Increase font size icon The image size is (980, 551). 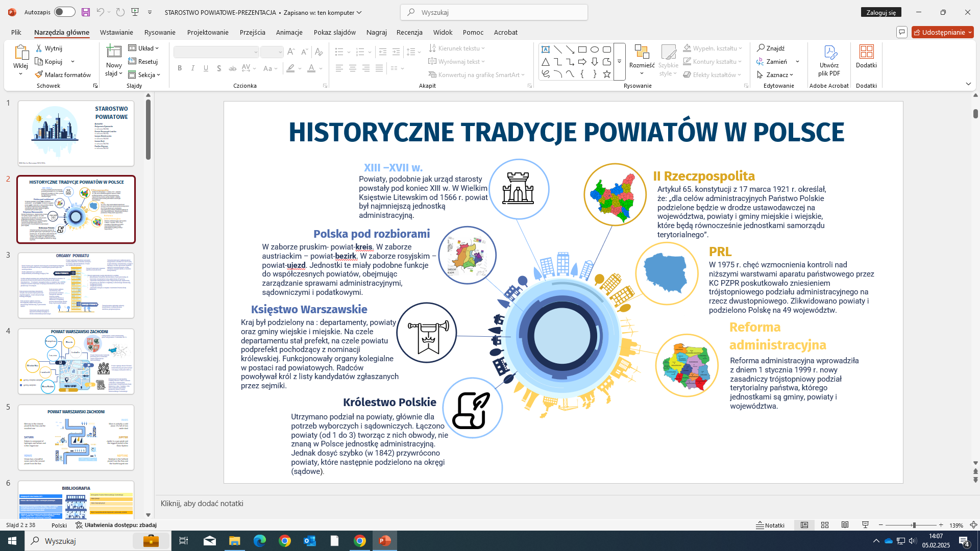click(291, 52)
